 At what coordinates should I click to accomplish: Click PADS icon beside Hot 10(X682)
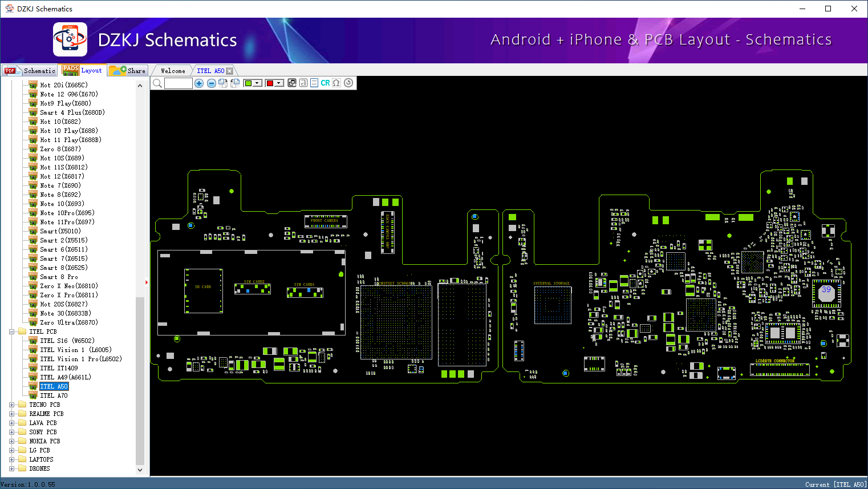tap(33, 121)
